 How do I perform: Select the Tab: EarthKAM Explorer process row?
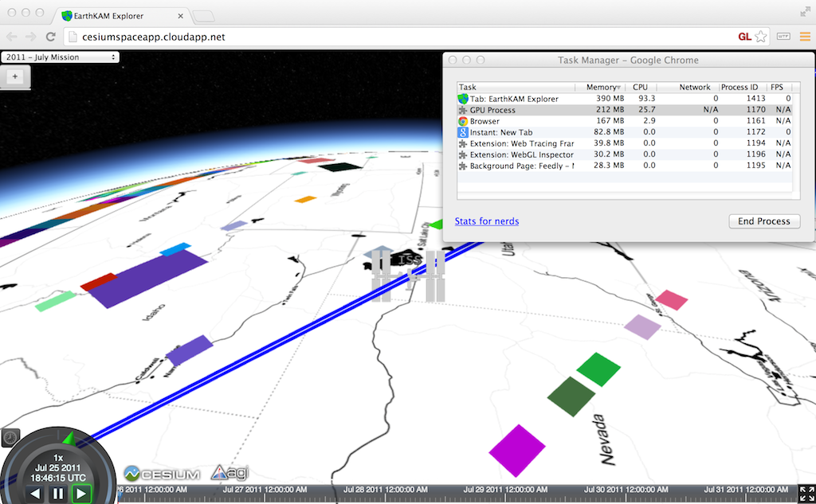(625, 99)
